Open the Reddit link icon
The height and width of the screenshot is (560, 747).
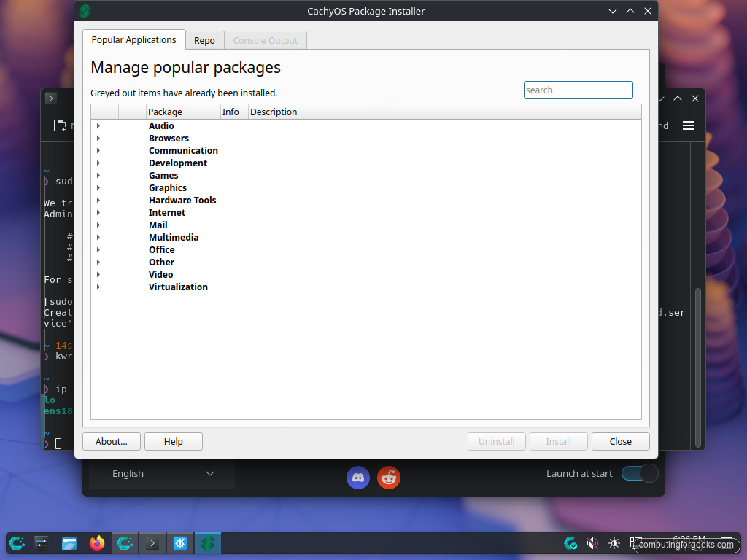[389, 478]
